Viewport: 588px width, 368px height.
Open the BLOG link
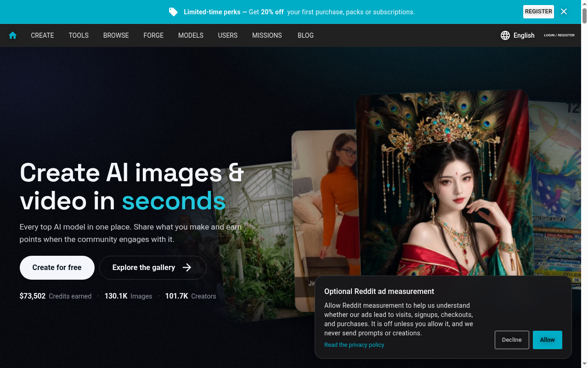click(x=305, y=35)
